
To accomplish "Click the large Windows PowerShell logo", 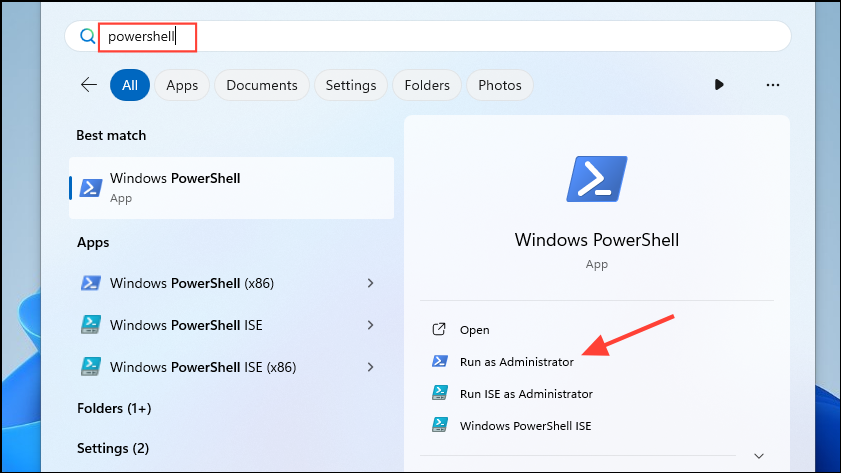I will pos(596,179).
